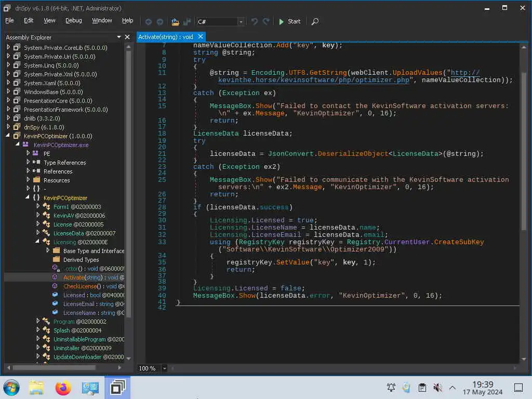Collapse the KevinPCOptimizer.exe module node

pos(18,144)
